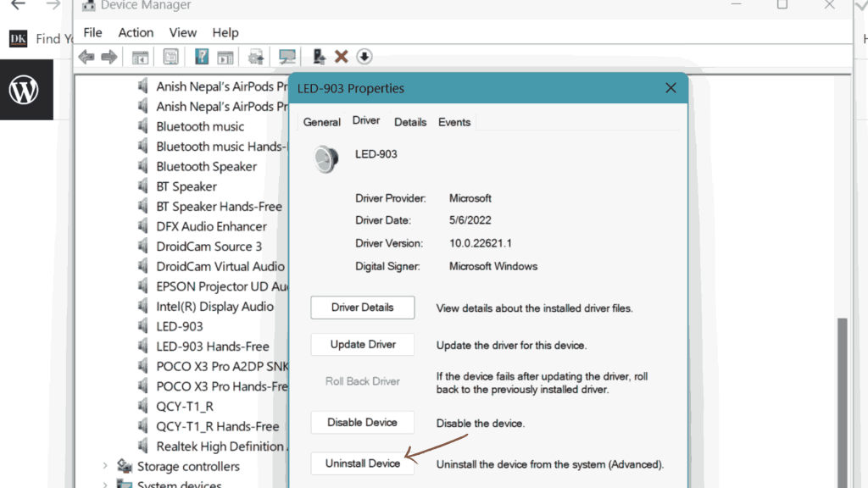Click Scan for hardware changes monitor icon
Image resolution: width=868 pixels, height=488 pixels.
click(287, 57)
